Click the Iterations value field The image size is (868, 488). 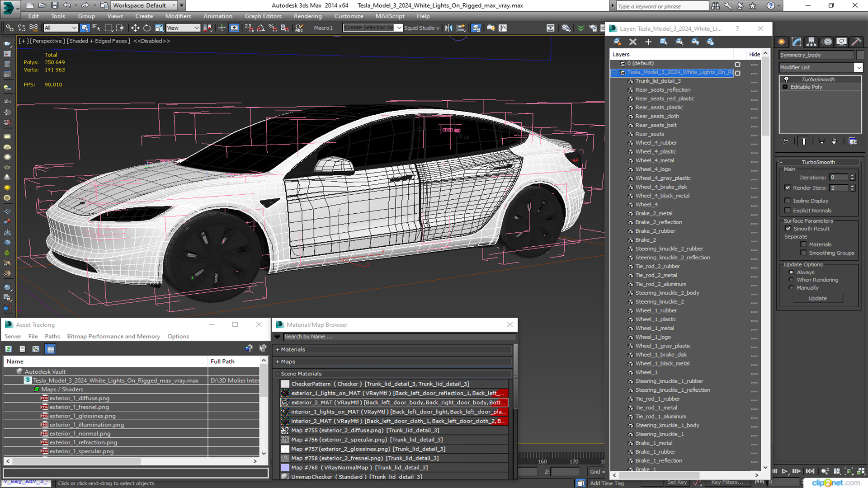click(839, 178)
